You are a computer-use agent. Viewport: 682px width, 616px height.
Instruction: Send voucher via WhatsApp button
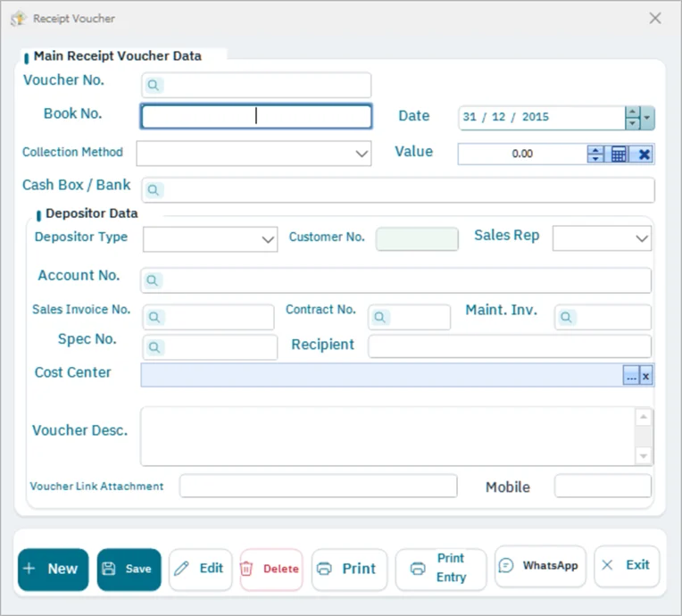[540, 566]
